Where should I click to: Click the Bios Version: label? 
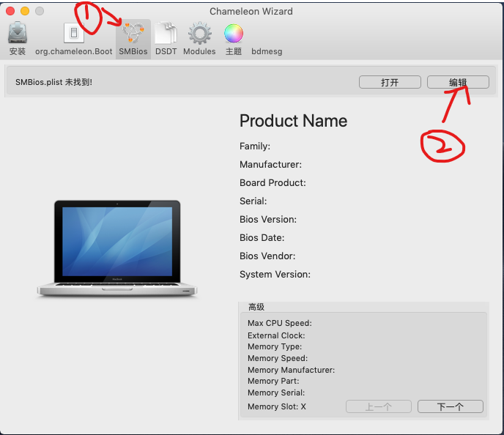[268, 220]
